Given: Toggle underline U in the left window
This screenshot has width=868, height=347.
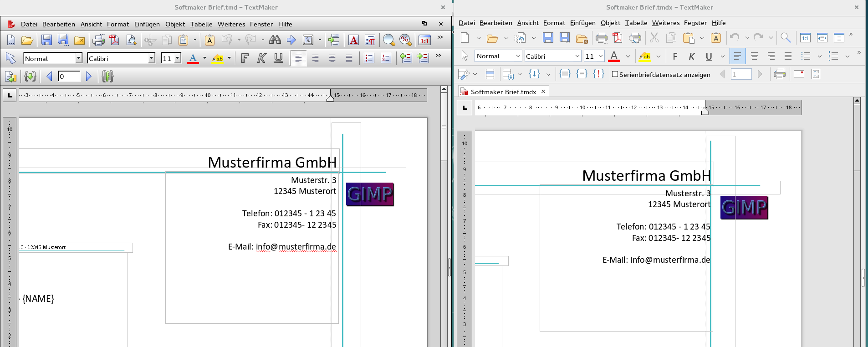Looking at the screenshot, I should (x=278, y=58).
